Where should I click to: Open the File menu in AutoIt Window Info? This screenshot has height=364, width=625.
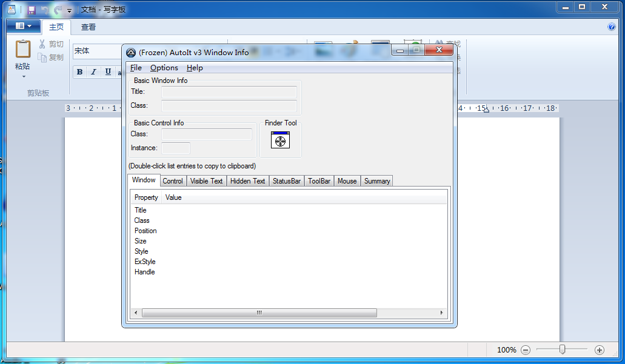click(x=136, y=68)
